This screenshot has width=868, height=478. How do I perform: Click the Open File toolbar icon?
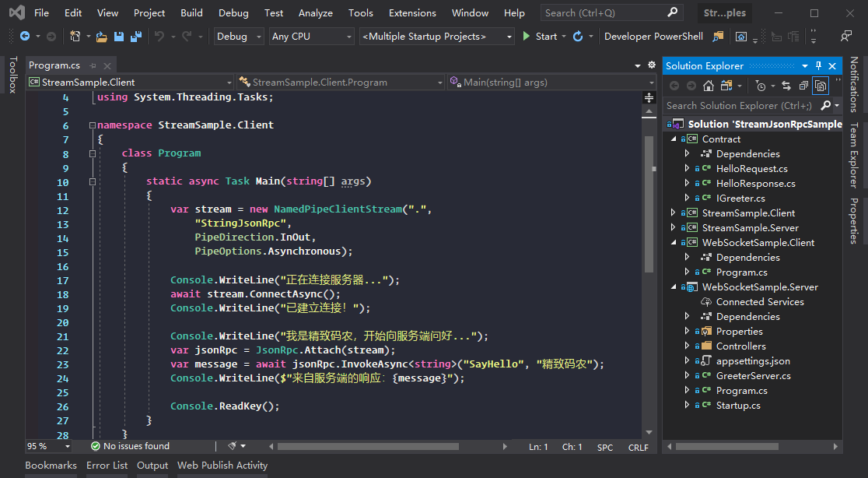point(101,36)
